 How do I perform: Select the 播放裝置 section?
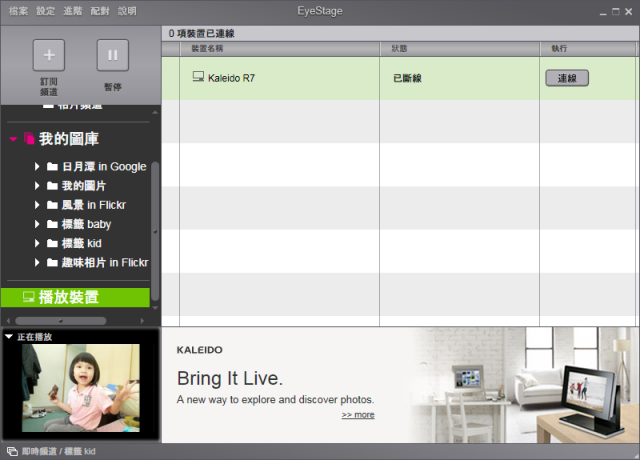(76, 298)
